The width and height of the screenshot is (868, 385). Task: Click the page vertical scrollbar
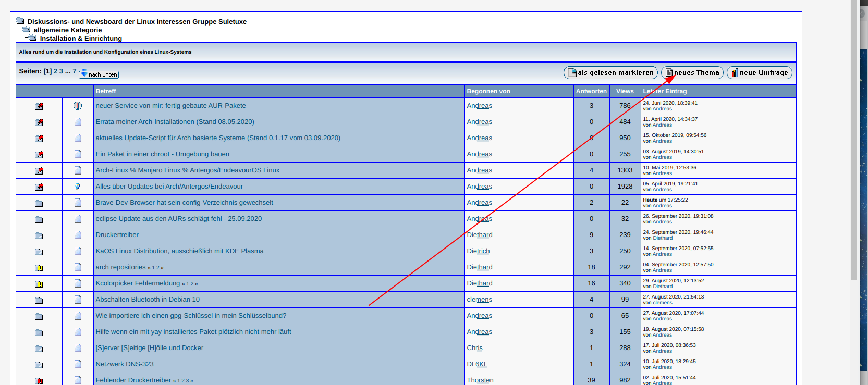point(854,140)
